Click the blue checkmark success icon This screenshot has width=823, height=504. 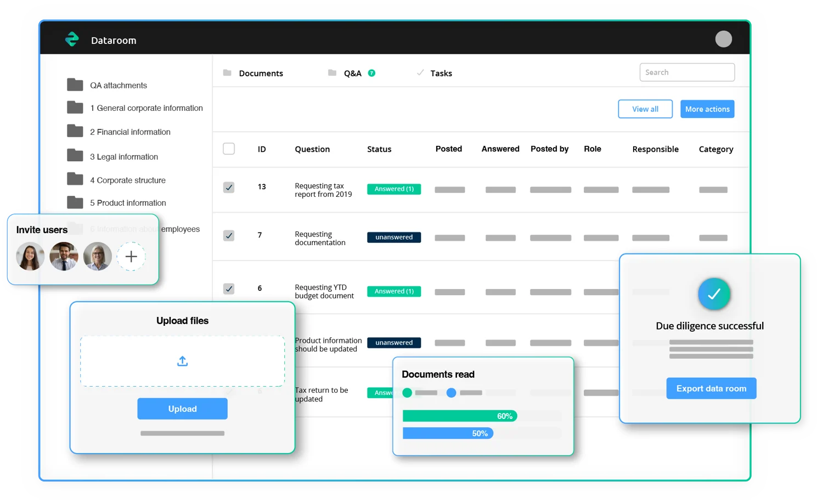click(x=714, y=294)
